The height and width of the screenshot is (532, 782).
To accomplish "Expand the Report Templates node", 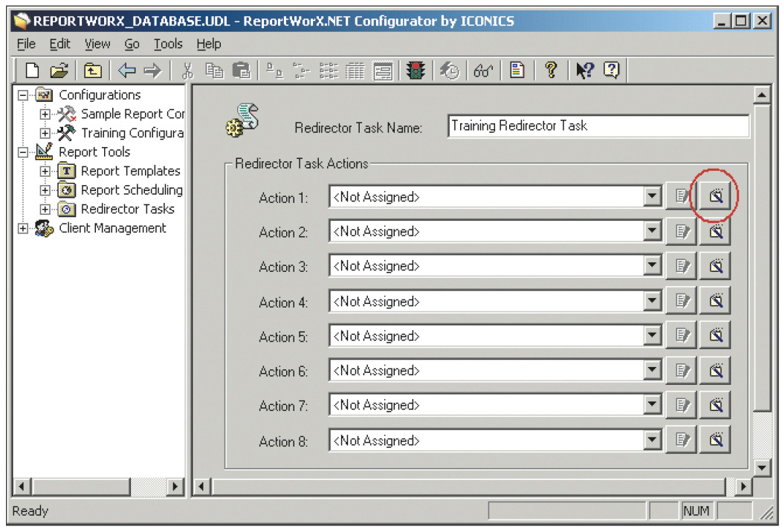I will (45, 171).
